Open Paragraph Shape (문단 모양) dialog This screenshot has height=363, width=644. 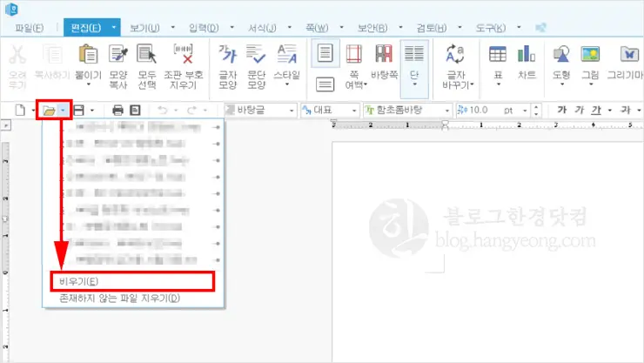pos(256,54)
